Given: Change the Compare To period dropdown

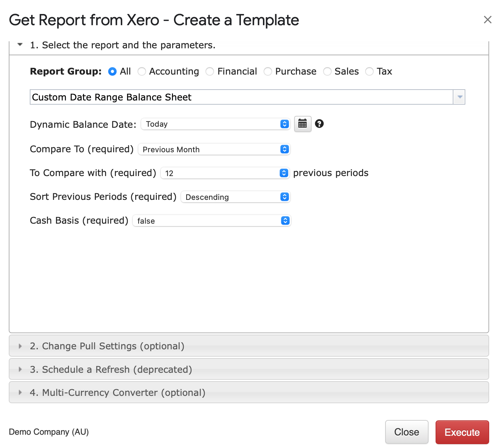Looking at the screenshot, I should pyautogui.click(x=214, y=149).
